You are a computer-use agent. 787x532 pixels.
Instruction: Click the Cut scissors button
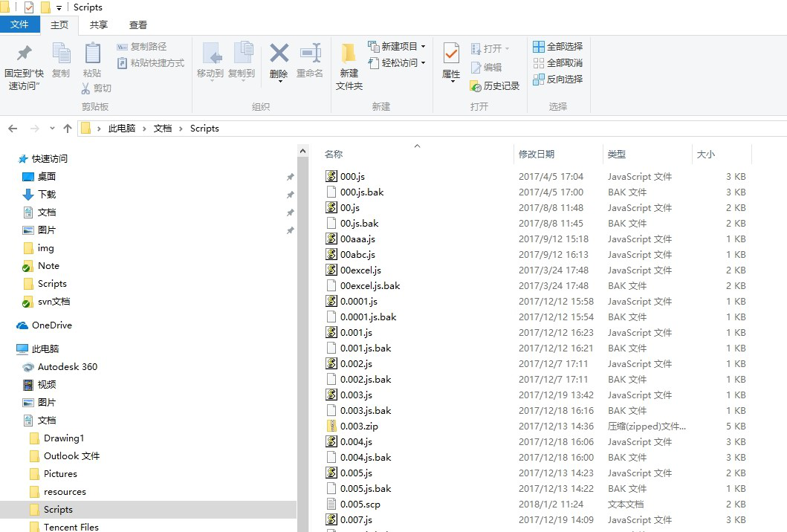click(x=97, y=88)
